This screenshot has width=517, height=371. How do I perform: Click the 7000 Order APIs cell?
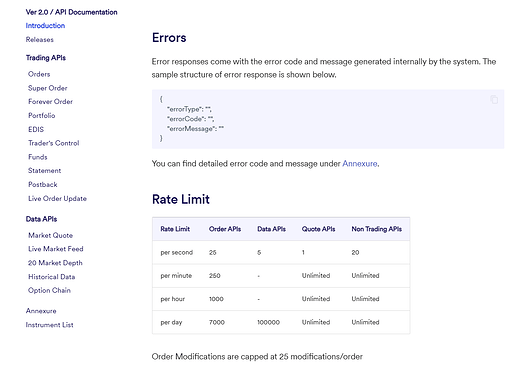click(x=217, y=322)
